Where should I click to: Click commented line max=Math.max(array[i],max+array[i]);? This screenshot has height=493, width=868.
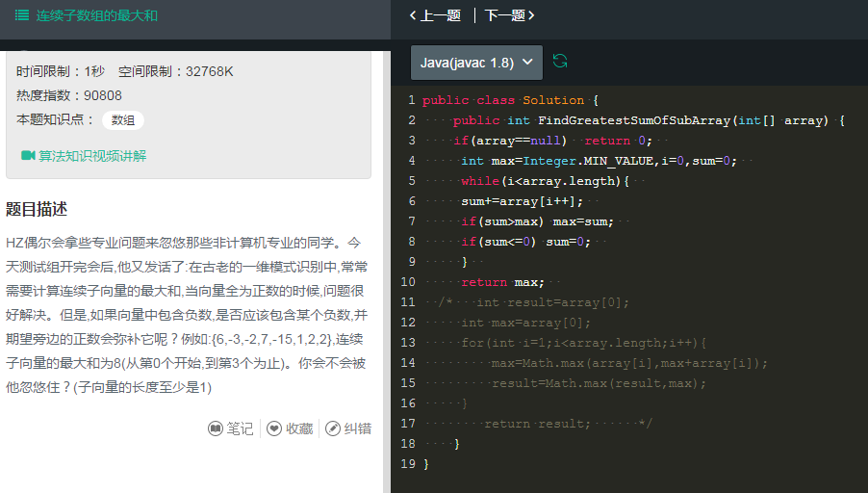tap(629, 363)
